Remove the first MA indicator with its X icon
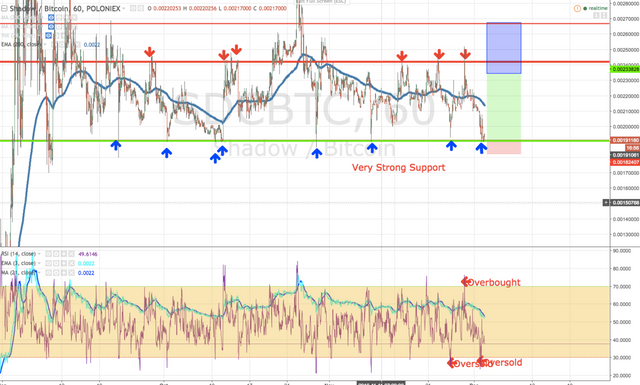Viewport: 640px width, 385px height. [x=74, y=18]
